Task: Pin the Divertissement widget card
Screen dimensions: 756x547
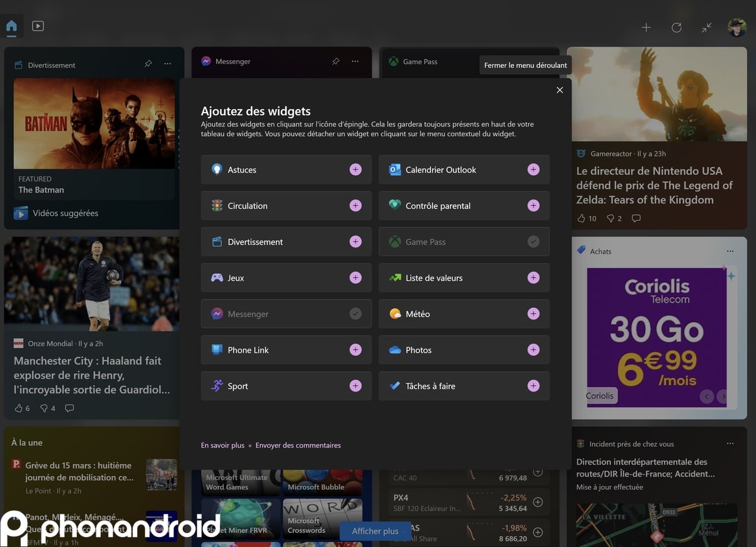Action: pos(148,64)
